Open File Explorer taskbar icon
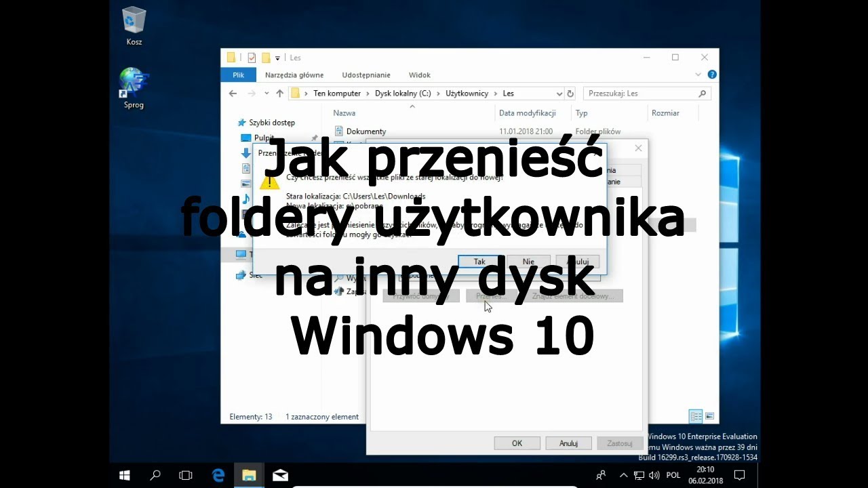 point(249,476)
